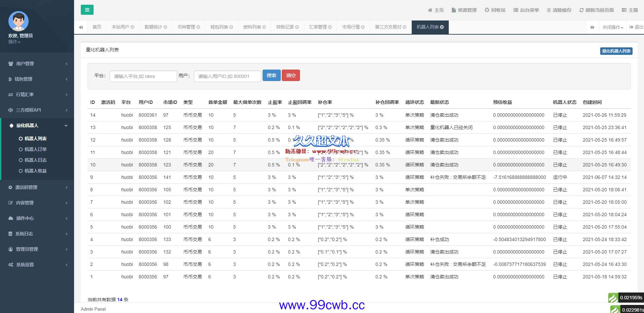Select 机器人收益 in sidebar submenu
Image resolution: width=644 pixels, height=313 pixels.
click(35, 171)
